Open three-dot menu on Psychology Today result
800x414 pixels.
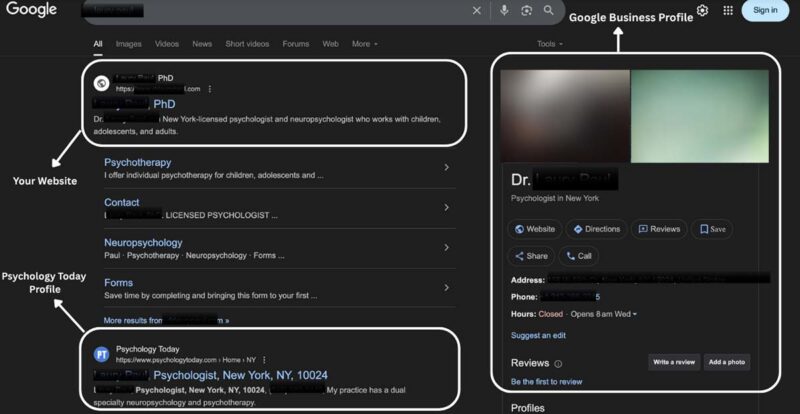point(264,360)
